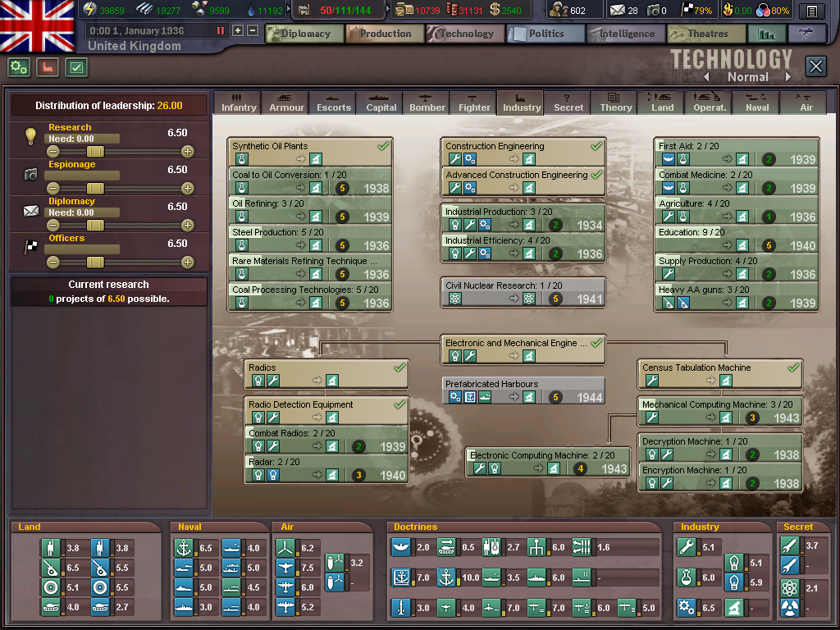Click the propeller icon with 6.2 in Air panel
Viewport: 840px width, 630px height.
pos(285,548)
